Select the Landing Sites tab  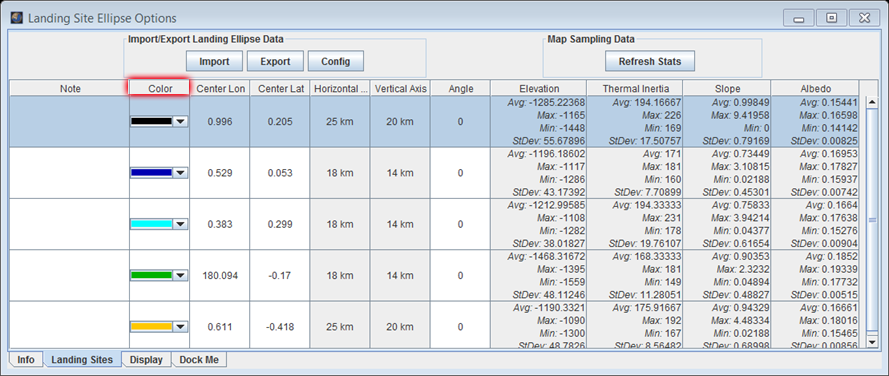82,360
